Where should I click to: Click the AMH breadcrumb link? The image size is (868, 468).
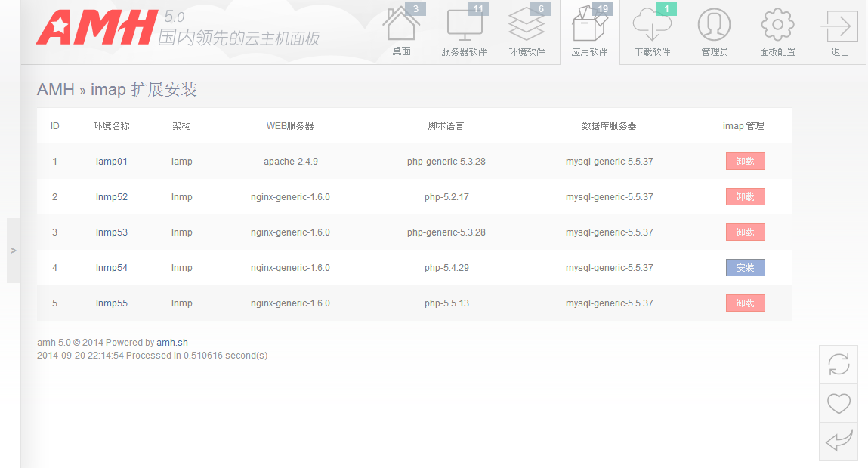point(55,90)
